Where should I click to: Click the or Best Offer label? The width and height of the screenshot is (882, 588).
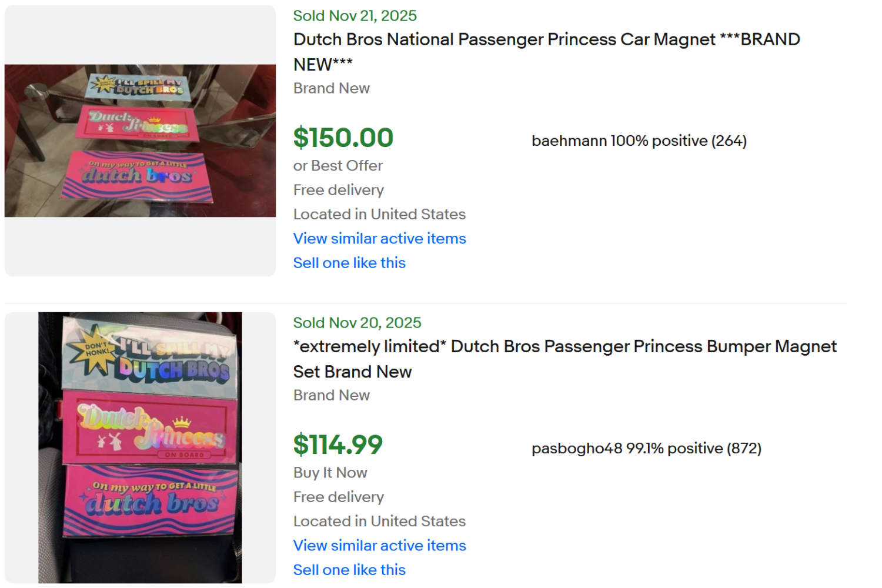338,166
